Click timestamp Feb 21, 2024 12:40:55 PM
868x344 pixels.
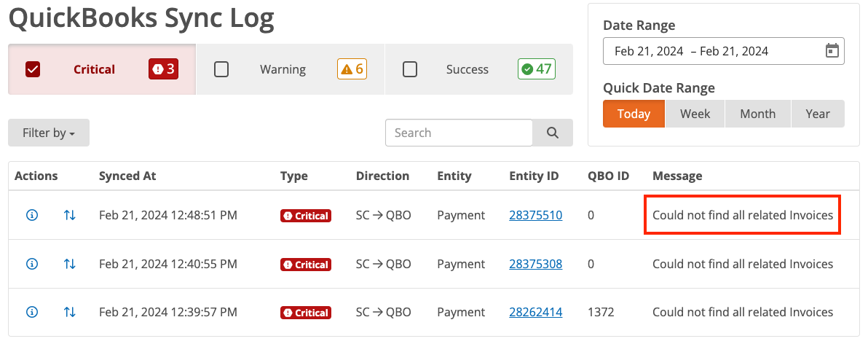[x=168, y=264]
